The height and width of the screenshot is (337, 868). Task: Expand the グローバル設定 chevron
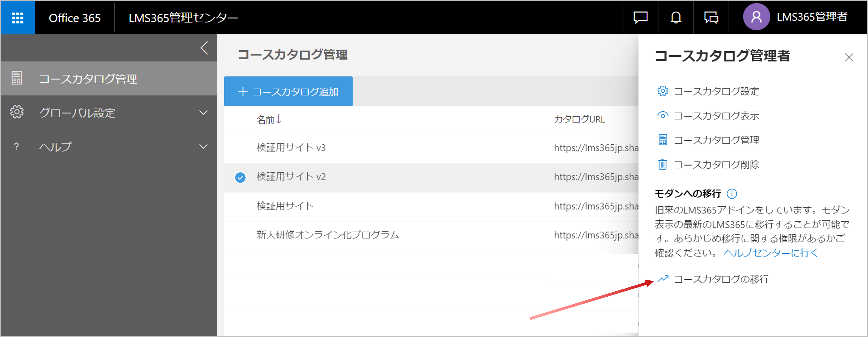(x=203, y=112)
